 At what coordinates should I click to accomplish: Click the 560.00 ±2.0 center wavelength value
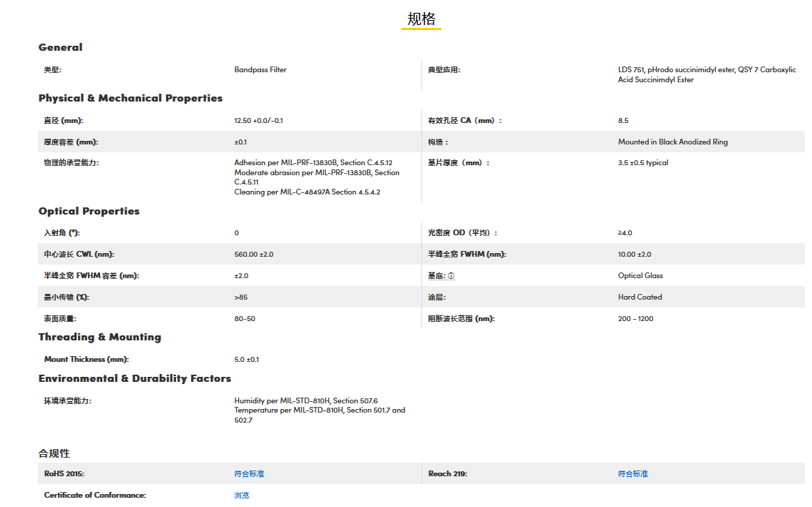point(253,255)
